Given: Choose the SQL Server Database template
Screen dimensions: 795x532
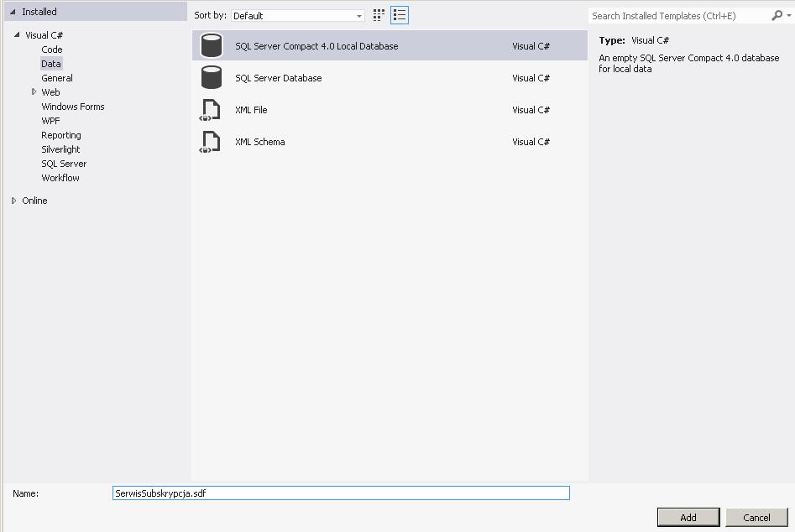Looking at the screenshot, I should pos(390,77).
